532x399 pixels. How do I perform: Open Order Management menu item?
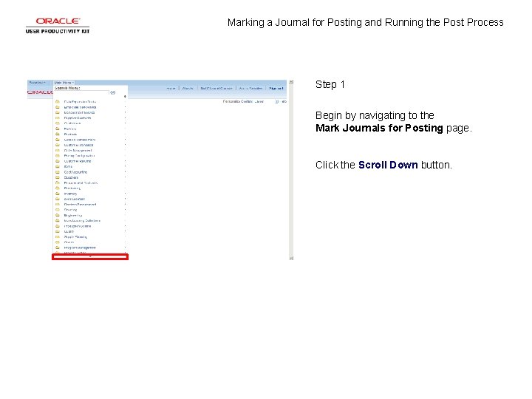tap(78, 150)
